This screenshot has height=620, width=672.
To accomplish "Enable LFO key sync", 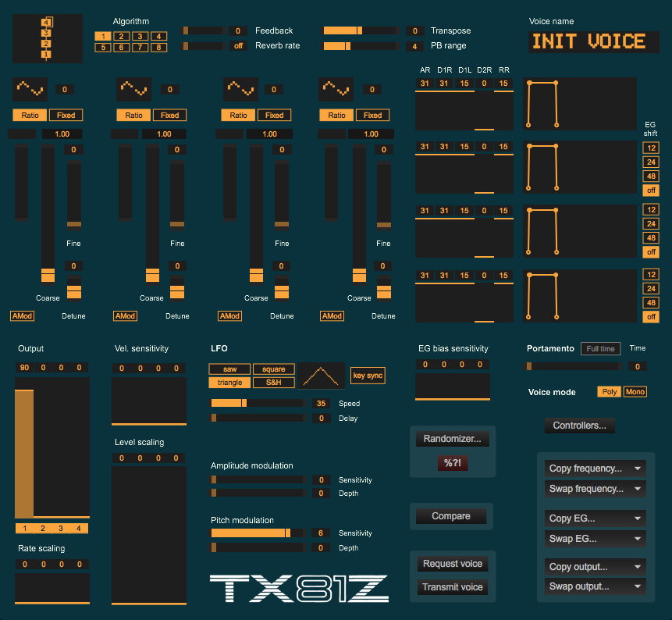I will (x=368, y=376).
